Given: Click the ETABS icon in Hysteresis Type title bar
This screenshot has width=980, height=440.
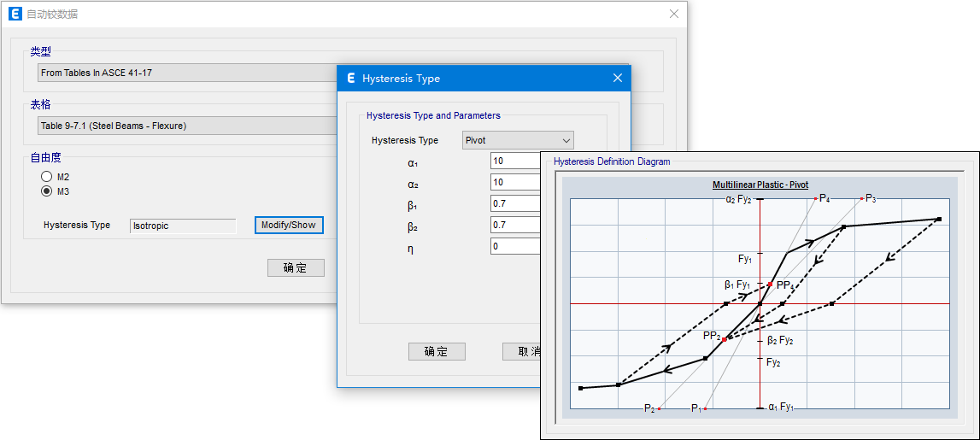Looking at the screenshot, I should [x=350, y=78].
